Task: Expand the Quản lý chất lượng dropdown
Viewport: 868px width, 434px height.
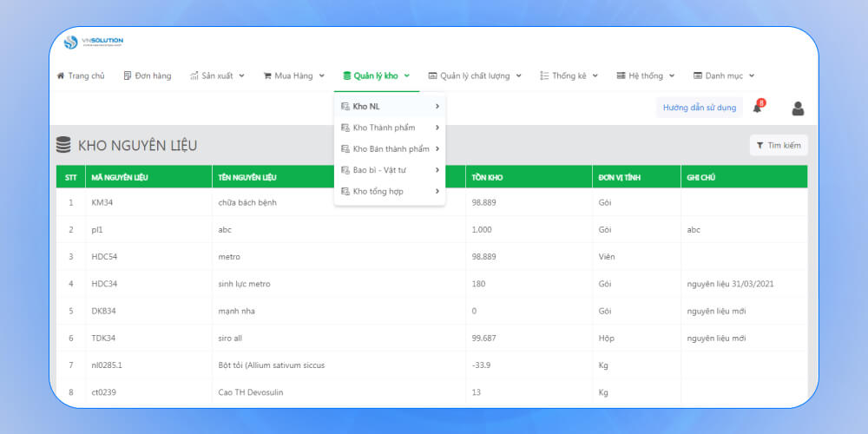Action: (x=475, y=76)
